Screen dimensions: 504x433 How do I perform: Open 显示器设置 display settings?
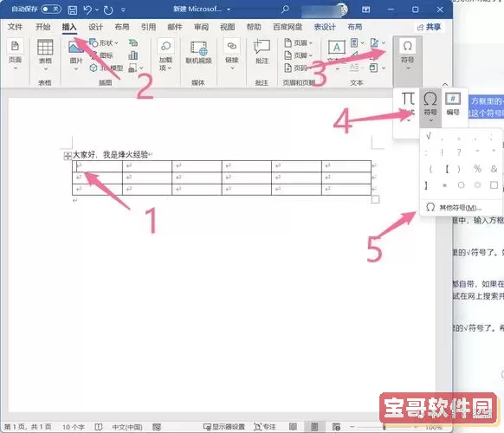[224, 427]
